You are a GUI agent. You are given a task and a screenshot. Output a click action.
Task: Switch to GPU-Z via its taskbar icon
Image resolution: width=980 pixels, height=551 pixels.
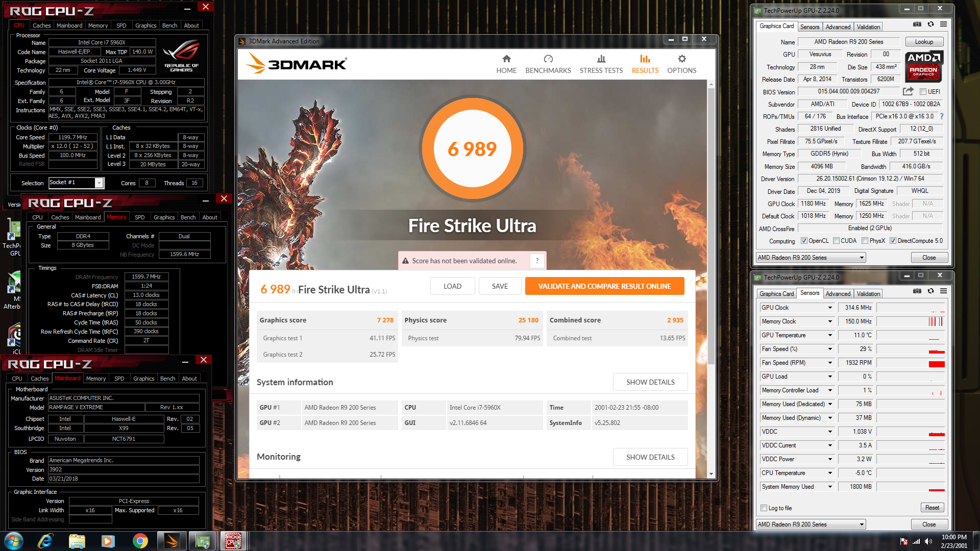pyautogui.click(x=203, y=541)
